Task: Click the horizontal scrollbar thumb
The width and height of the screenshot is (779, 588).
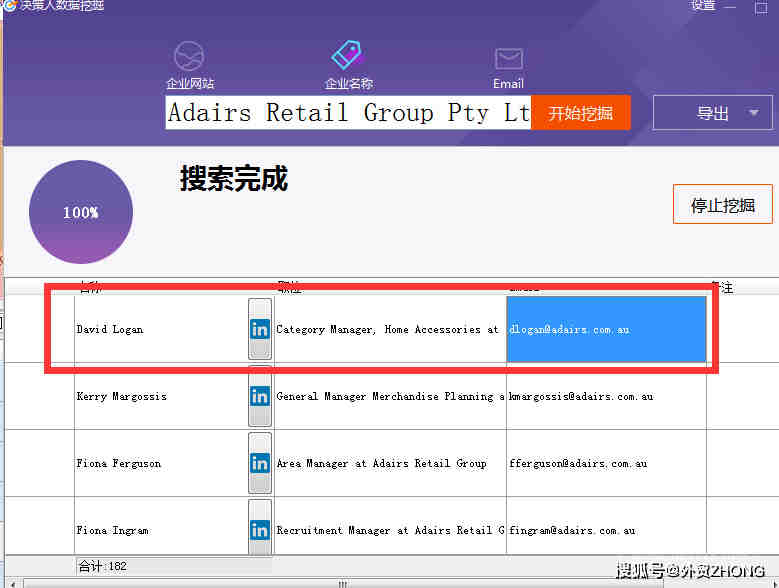Action: click(x=343, y=584)
